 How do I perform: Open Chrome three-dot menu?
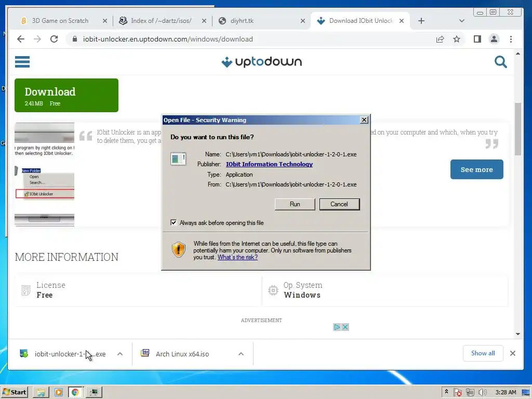pyautogui.click(x=511, y=39)
